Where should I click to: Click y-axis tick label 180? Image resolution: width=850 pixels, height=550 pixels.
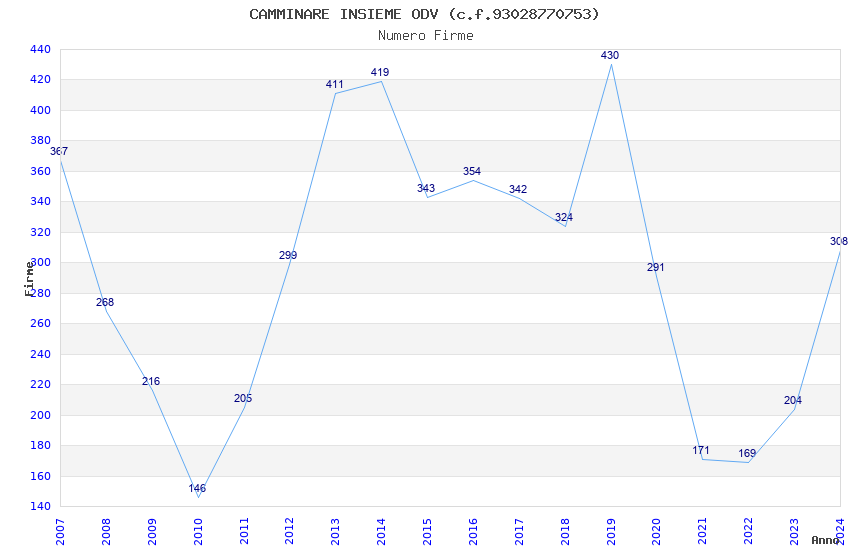pos(41,445)
